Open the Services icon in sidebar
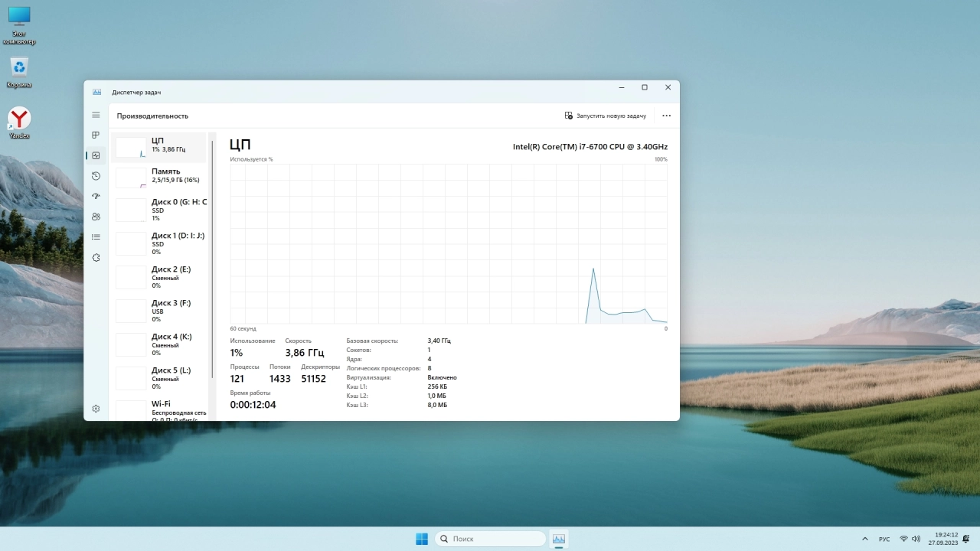 click(x=96, y=258)
